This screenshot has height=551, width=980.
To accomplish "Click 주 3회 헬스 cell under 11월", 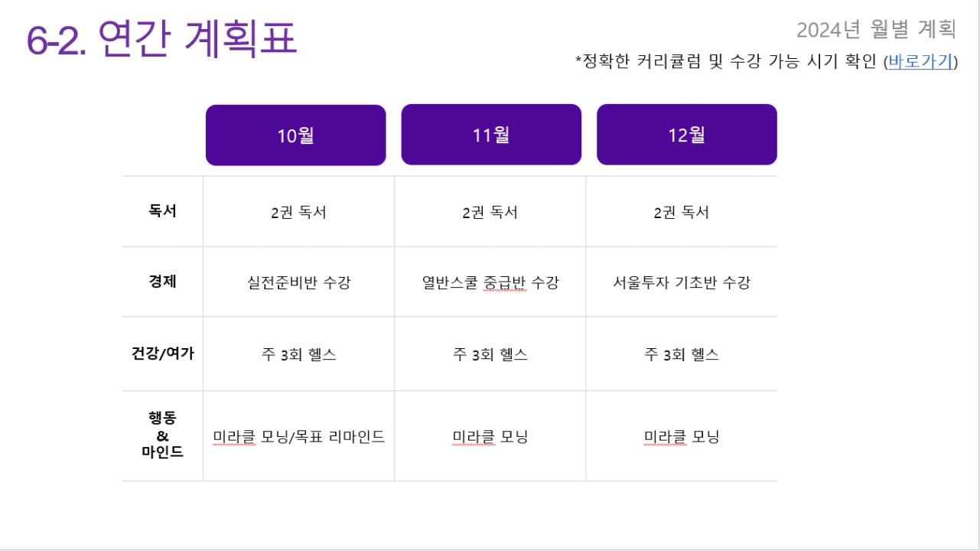I will coord(490,354).
